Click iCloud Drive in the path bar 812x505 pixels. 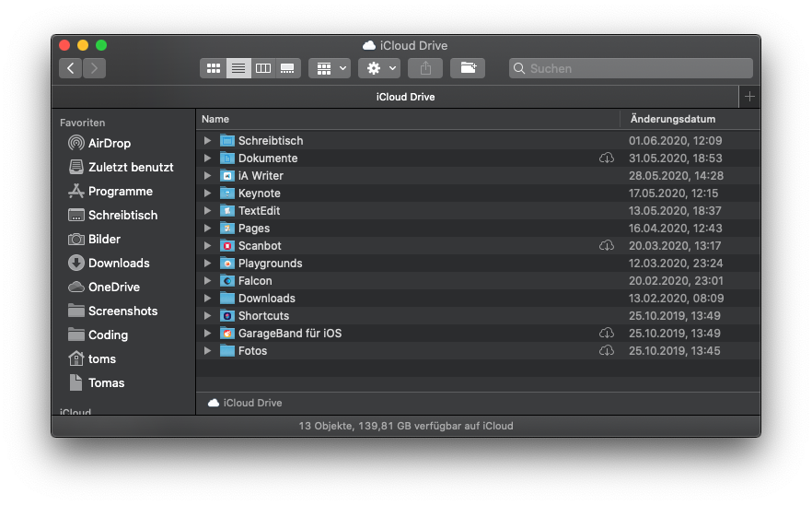coord(245,403)
